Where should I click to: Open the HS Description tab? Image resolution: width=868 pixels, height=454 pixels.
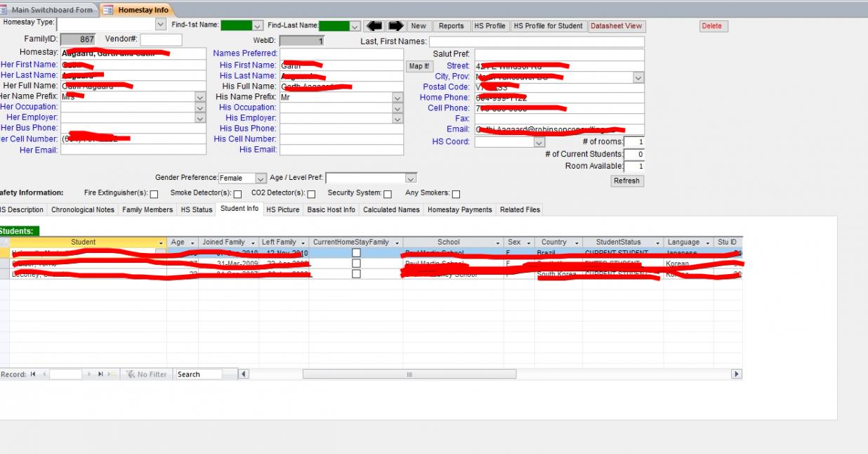click(21, 209)
